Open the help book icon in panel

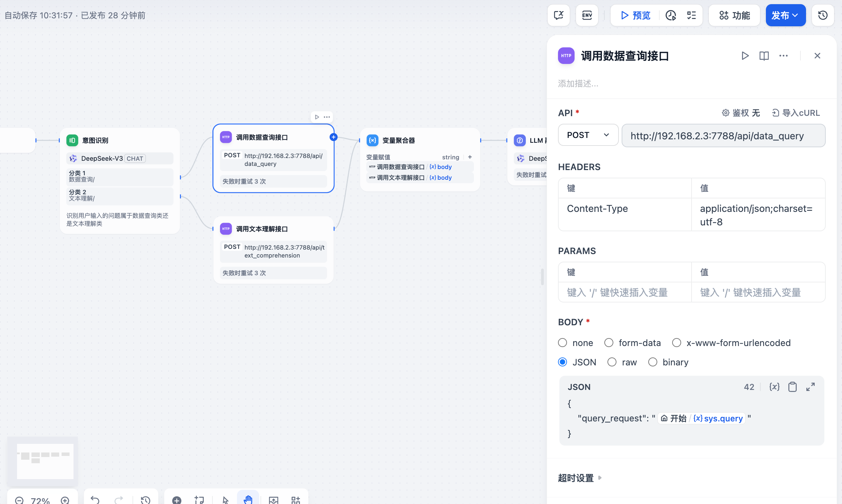coord(764,56)
